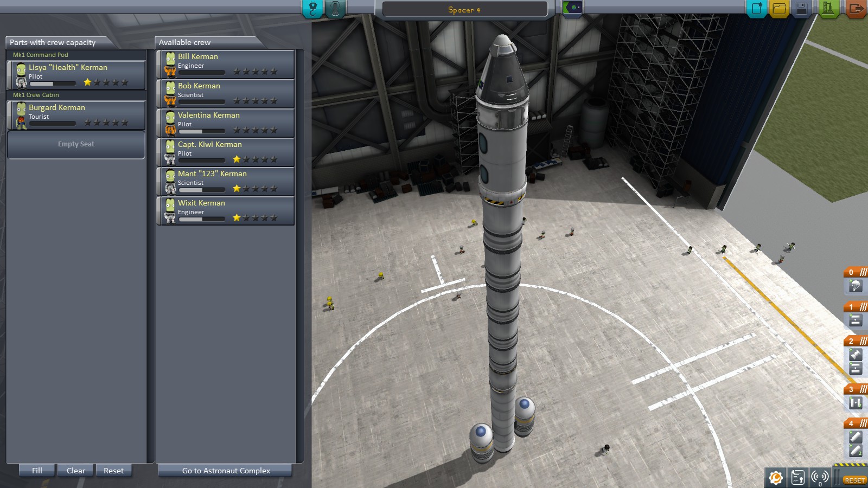
Task: Click the left radial booster nose cone
Action: 481,434
